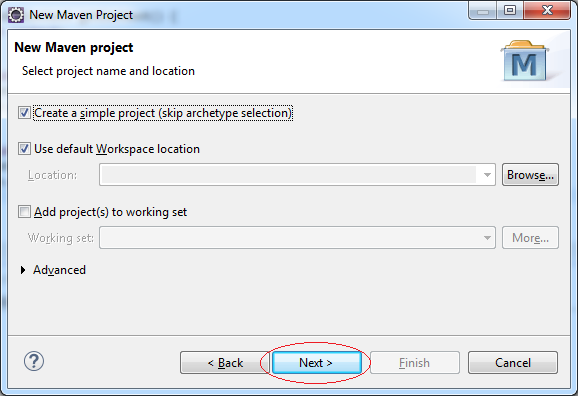Minimize the New Maven Project window

[x=483, y=11]
